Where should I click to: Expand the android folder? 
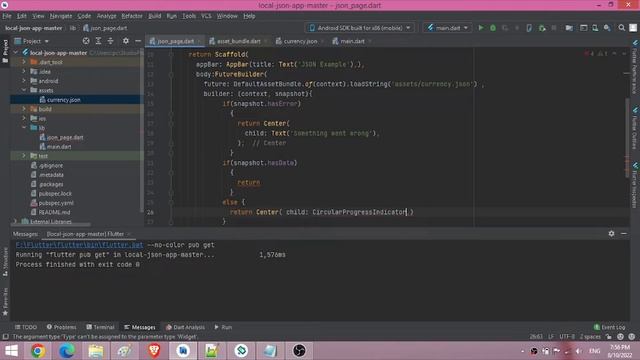[x=24, y=81]
